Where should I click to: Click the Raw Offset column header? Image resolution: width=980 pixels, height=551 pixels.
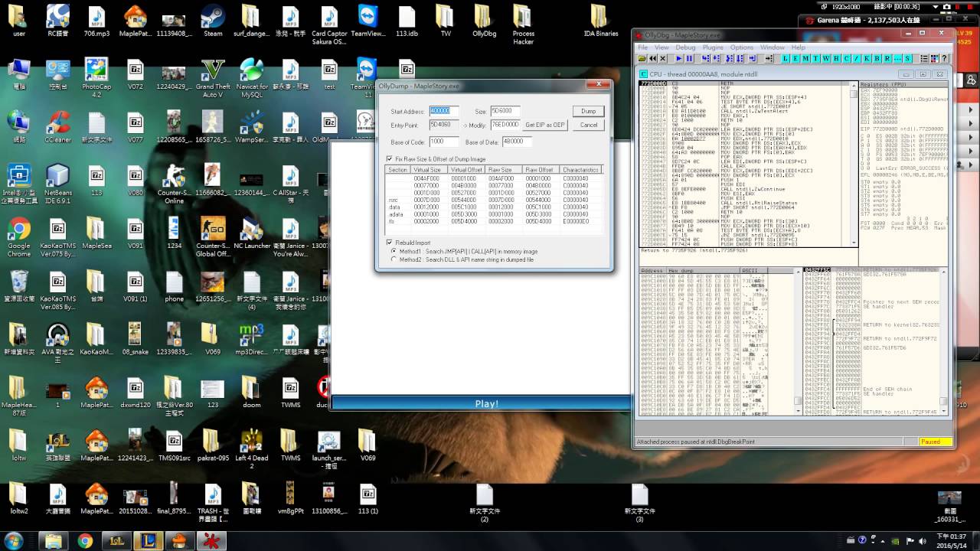coord(539,170)
